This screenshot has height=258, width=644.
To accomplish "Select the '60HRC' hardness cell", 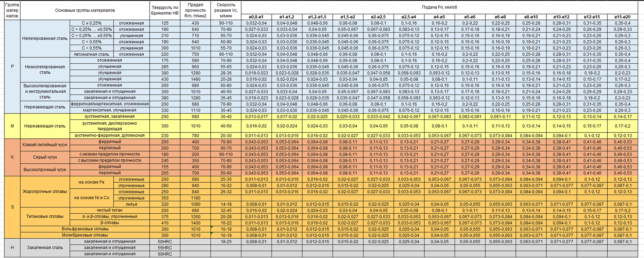I will click(x=165, y=254).
